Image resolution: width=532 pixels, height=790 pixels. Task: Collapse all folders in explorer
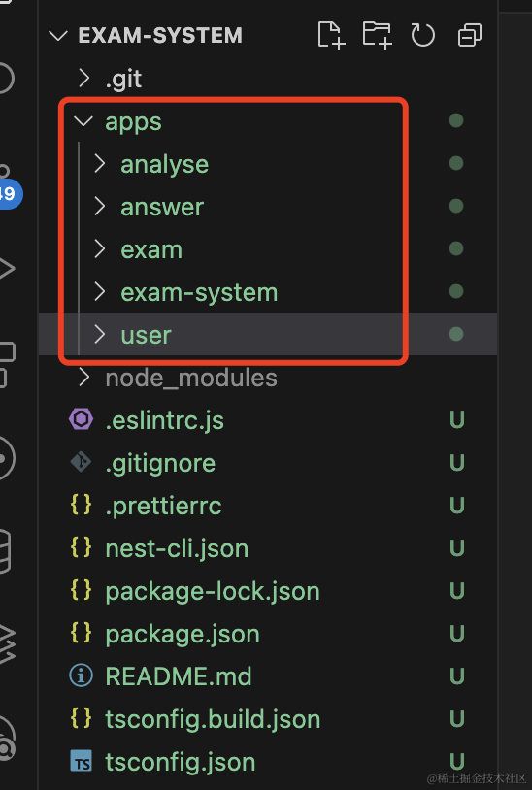tap(470, 36)
